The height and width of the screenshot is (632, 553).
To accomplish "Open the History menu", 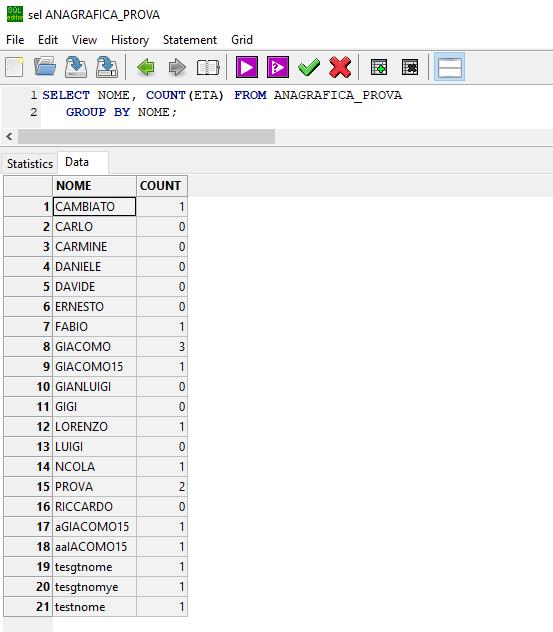I will [x=130, y=40].
